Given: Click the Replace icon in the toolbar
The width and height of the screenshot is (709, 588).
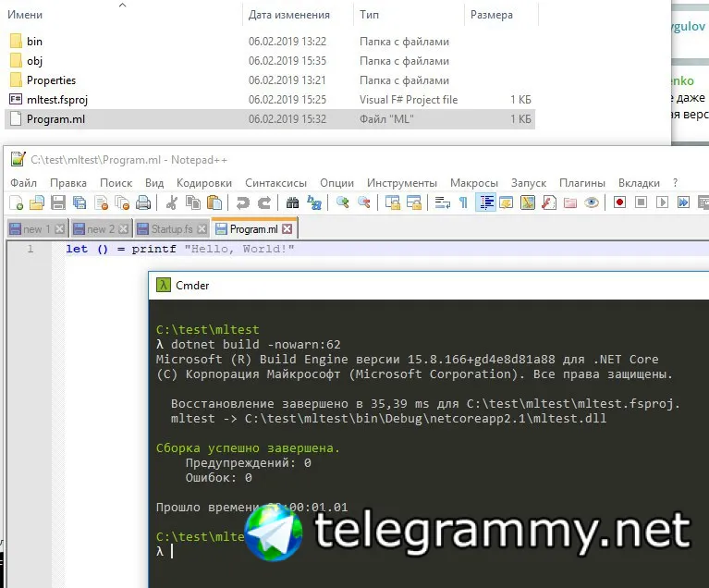Looking at the screenshot, I should [313, 202].
